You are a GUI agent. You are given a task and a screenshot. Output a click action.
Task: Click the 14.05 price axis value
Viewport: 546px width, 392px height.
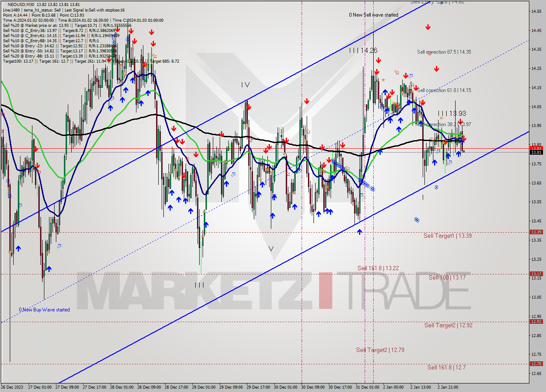536,107
